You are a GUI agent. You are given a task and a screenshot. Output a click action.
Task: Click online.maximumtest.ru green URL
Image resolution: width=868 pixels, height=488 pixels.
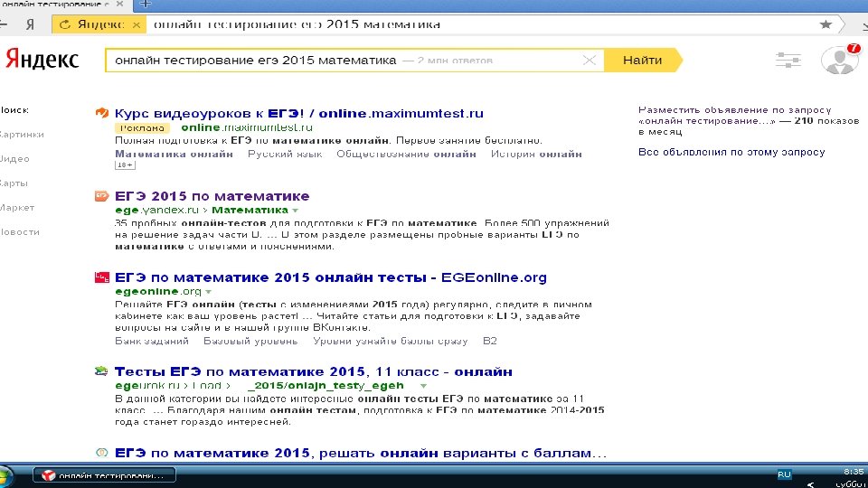coord(247,127)
